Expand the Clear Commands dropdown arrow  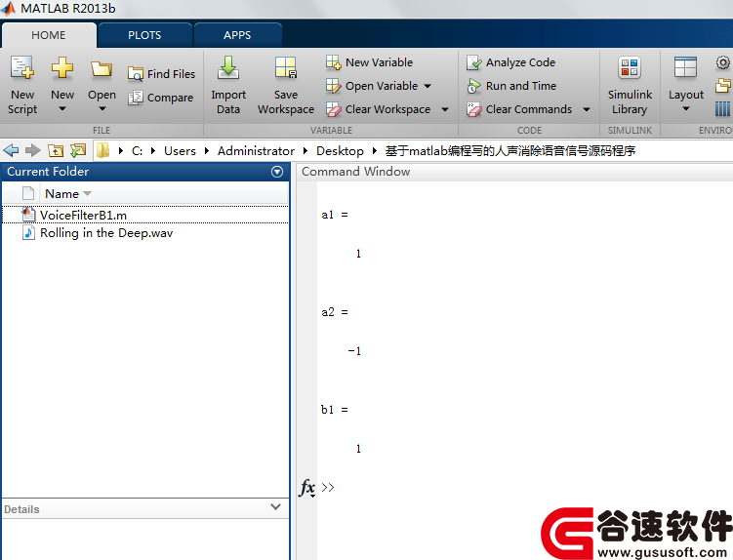click(x=587, y=109)
